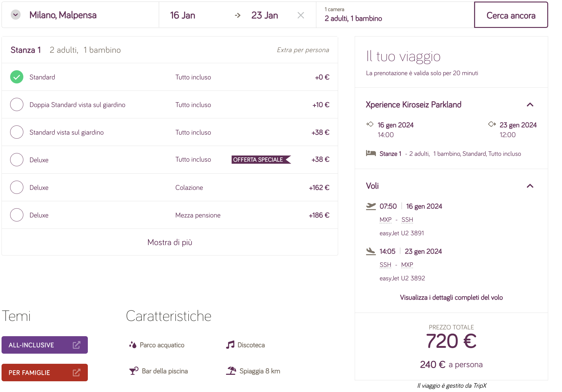The height and width of the screenshot is (392, 562).
Task: Open the Milano, Malpensa departure dropdown
Action: click(x=16, y=15)
